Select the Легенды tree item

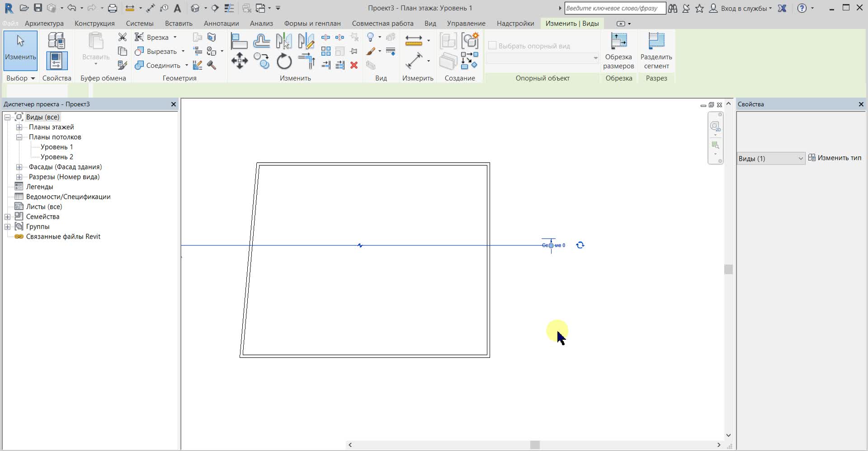pyautogui.click(x=39, y=187)
